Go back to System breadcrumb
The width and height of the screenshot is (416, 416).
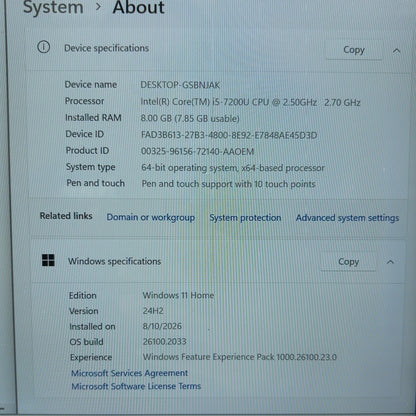tap(53, 7)
